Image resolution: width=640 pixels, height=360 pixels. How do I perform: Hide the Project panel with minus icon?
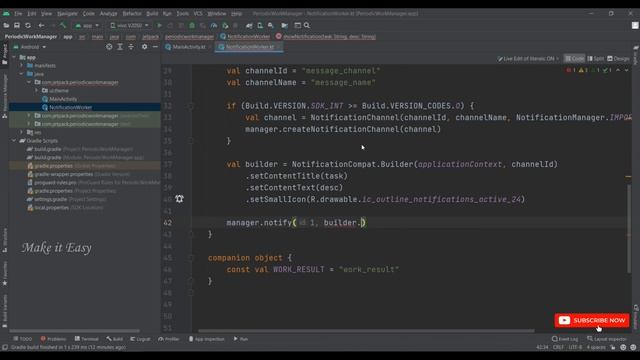pyautogui.click(x=155, y=47)
